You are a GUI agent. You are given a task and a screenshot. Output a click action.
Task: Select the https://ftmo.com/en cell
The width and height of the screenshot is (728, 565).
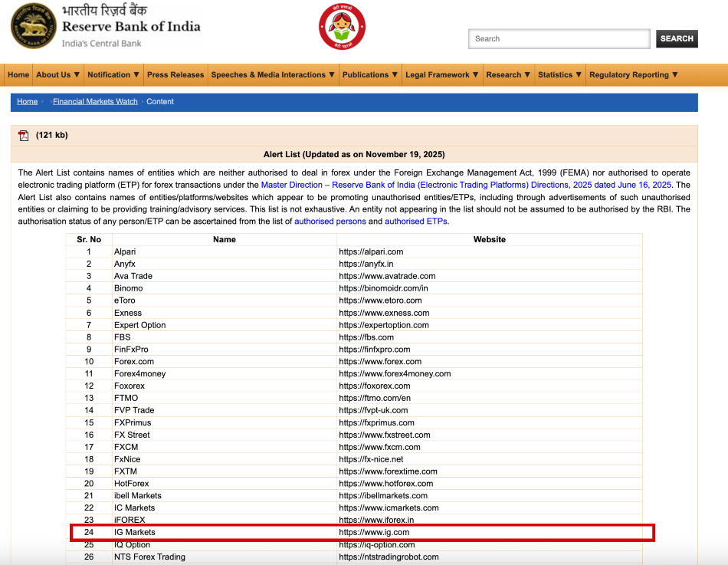pyautogui.click(x=490, y=398)
